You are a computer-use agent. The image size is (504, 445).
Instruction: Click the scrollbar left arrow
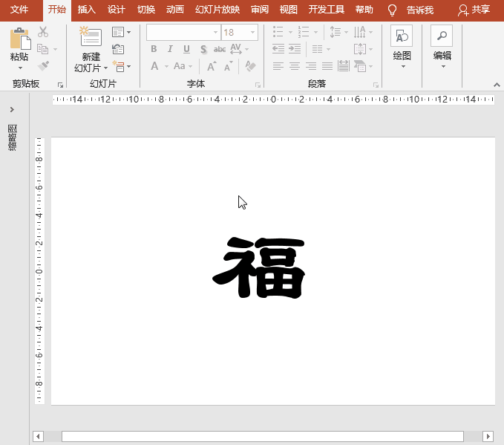[38, 437]
